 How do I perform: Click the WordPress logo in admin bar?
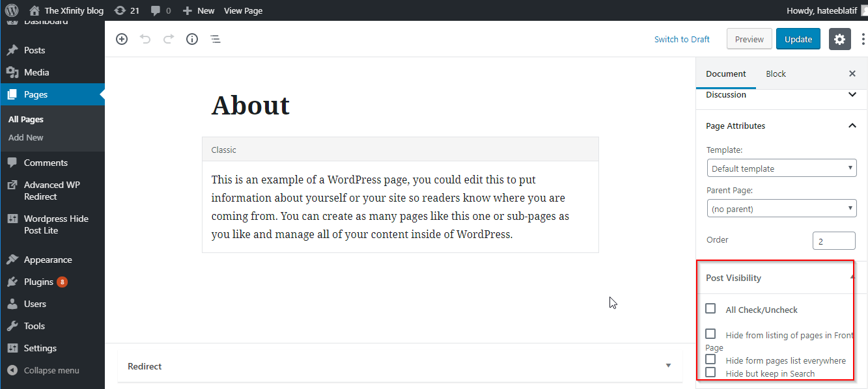coord(12,10)
